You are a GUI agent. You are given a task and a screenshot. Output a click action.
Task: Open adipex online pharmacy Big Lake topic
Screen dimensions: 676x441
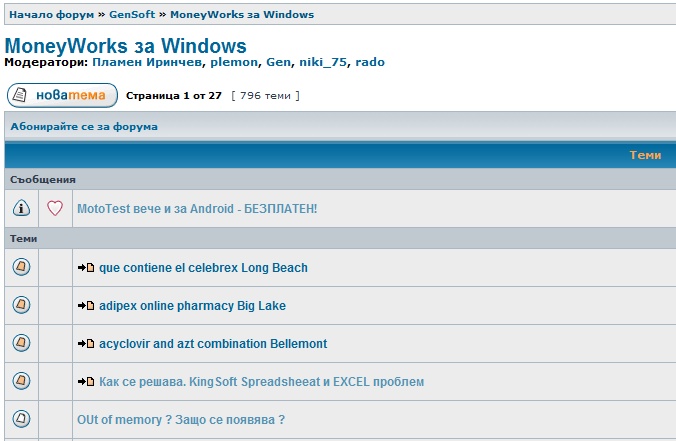point(192,306)
